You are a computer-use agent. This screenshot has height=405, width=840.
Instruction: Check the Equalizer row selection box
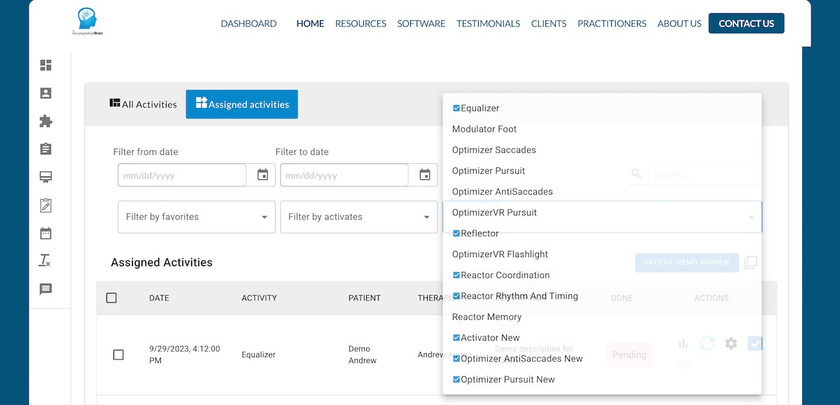coord(118,355)
